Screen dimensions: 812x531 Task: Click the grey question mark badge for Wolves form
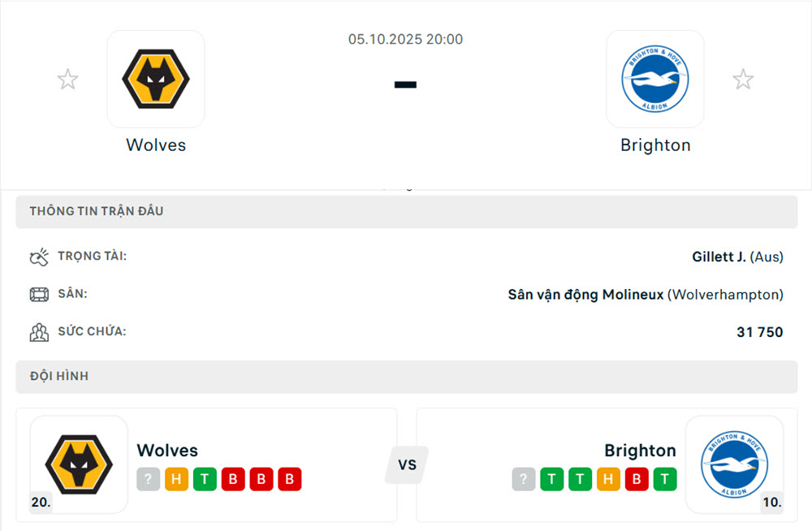[x=148, y=480]
